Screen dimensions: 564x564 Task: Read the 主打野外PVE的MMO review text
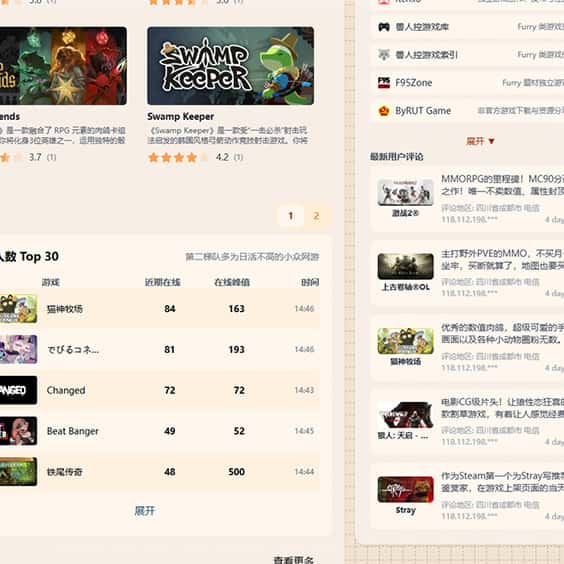(x=502, y=259)
